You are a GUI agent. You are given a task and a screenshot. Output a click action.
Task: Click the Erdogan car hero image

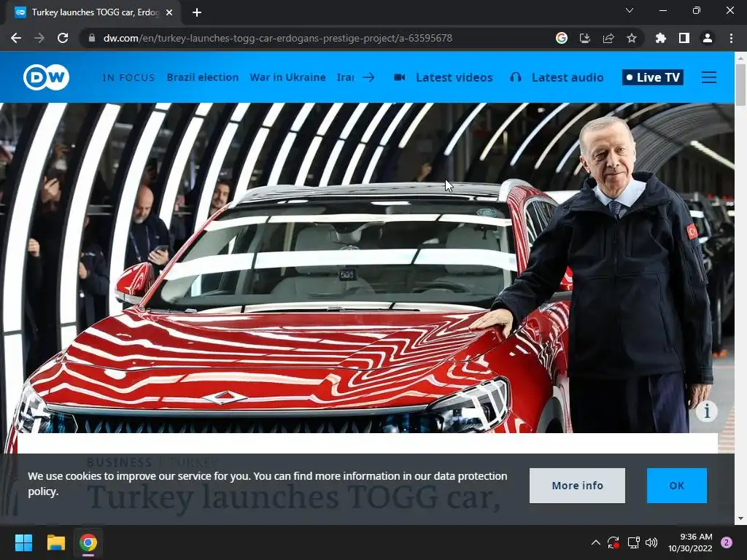click(x=367, y=268)
